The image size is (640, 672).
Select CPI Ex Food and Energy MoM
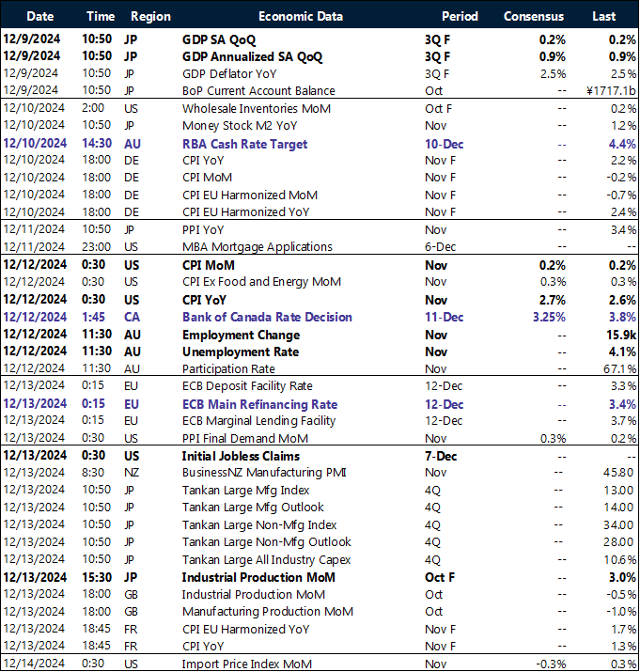point(261,282)
